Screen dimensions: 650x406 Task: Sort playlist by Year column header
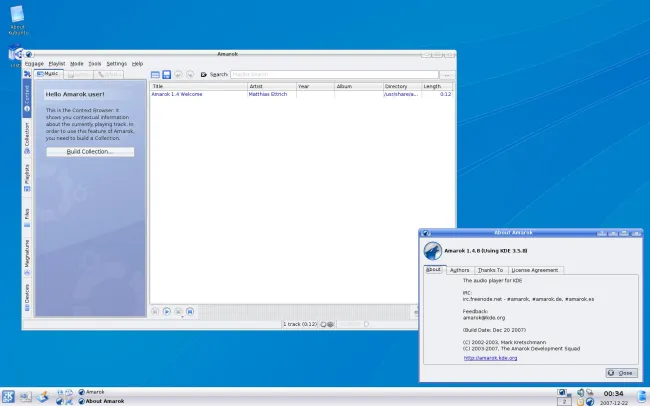pos(315,86)
